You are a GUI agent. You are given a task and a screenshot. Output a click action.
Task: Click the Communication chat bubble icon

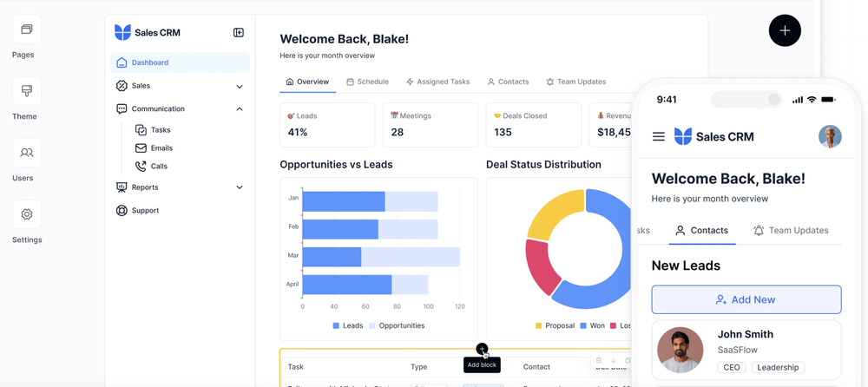click(x=122, y=109)
